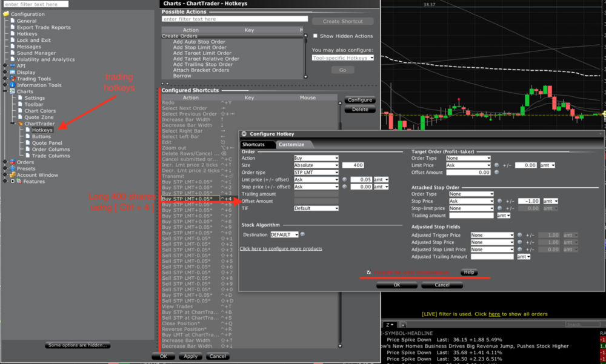Switch to the Customize tab

(x=291, y=145)
